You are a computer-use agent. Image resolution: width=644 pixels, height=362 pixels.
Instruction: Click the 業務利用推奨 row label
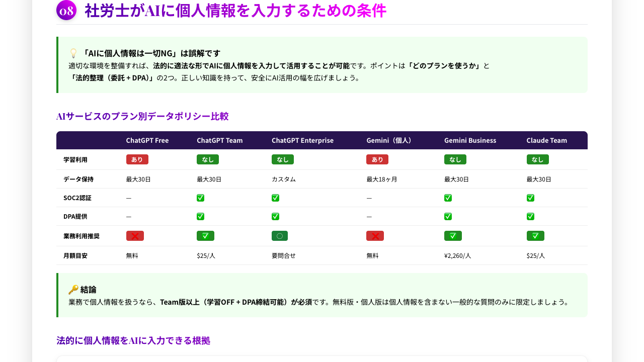point(82,236)
